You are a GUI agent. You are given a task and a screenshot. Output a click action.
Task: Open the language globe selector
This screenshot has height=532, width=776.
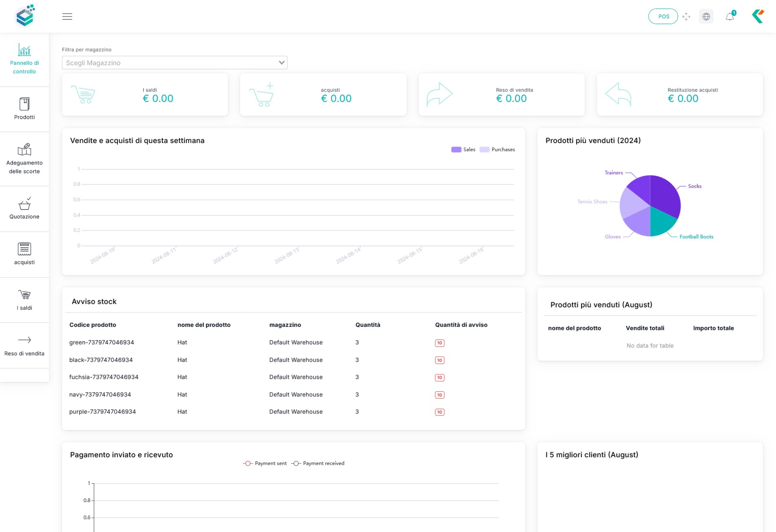point(706,16)
